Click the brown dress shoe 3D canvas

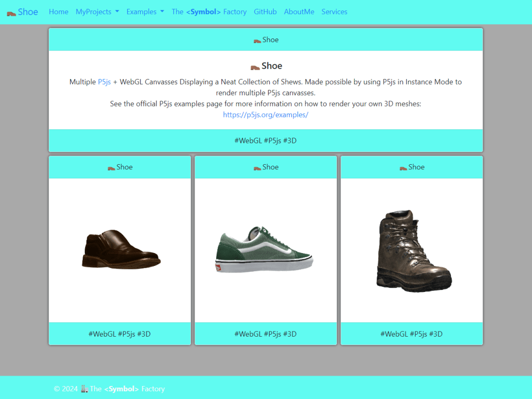[x=120, y=250]
